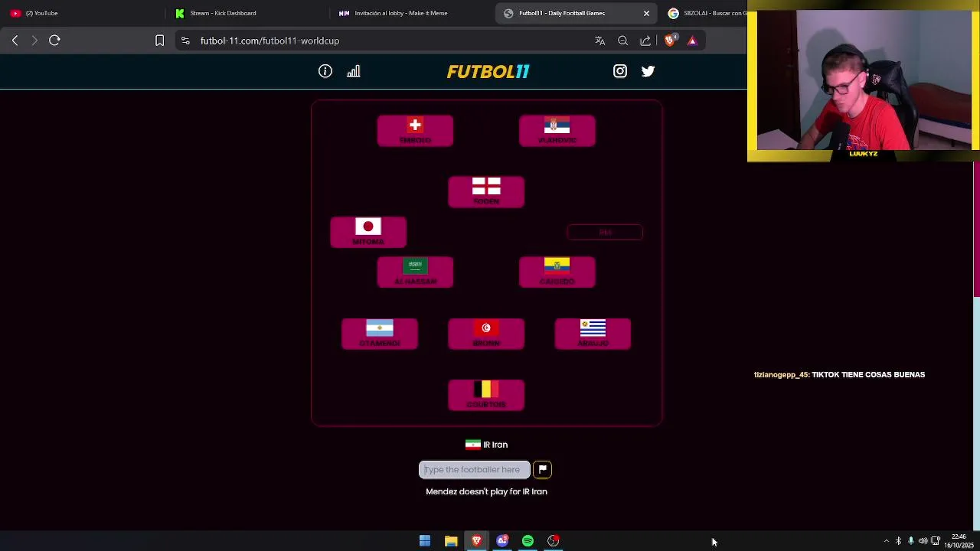
Task: Close the Futbol11 browser tab
Action: [x=646, y=13]
